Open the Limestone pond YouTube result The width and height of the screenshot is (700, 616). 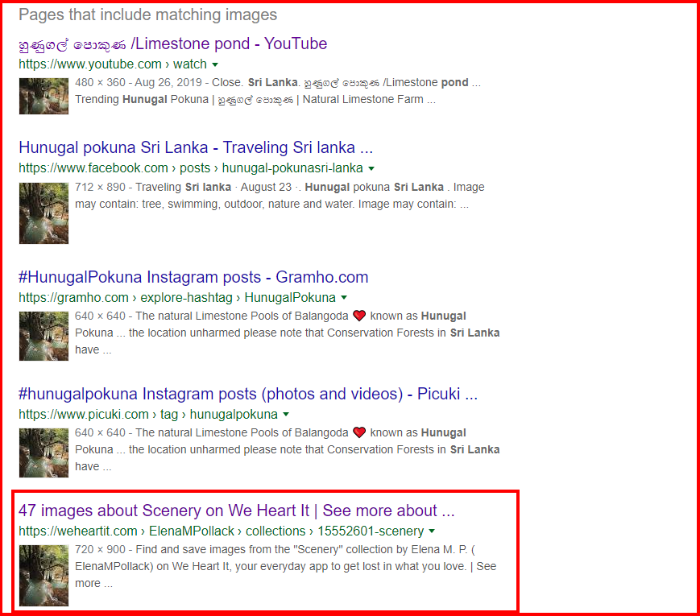point(172,43)
